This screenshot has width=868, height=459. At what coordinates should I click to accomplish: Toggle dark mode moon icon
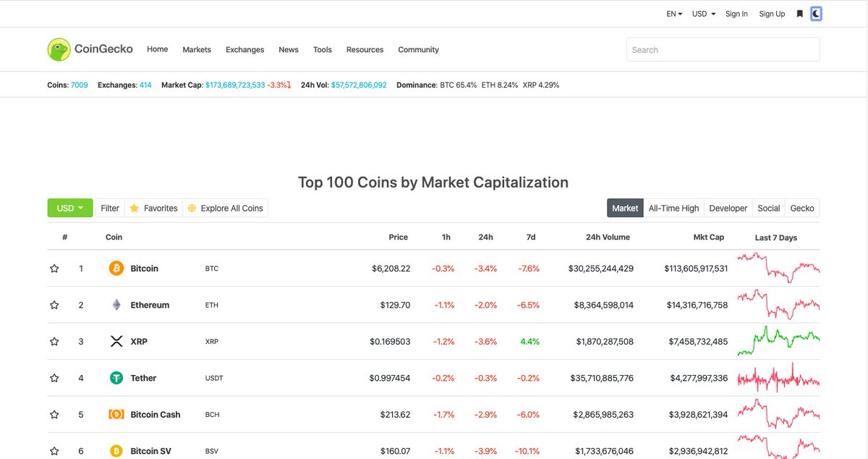point(816,14)
